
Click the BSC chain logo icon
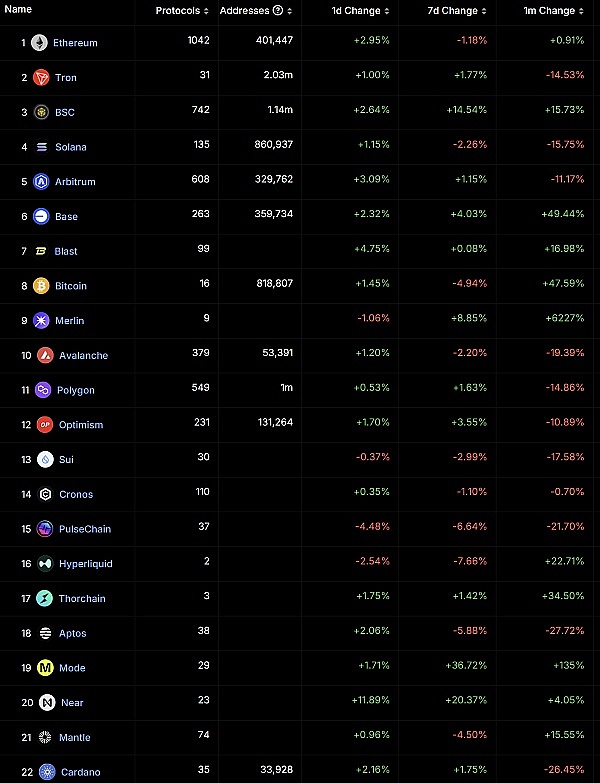click(41, 112)
